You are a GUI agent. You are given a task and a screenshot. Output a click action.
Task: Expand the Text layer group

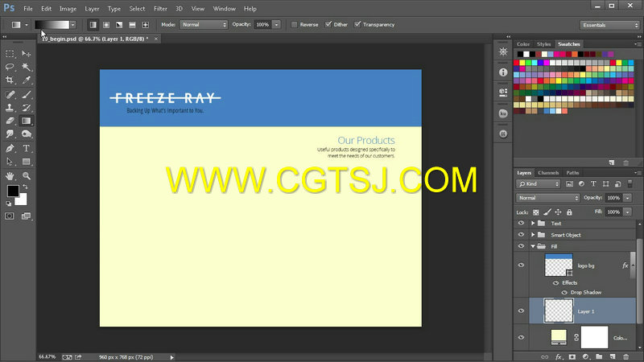click(x=533, y=224)
